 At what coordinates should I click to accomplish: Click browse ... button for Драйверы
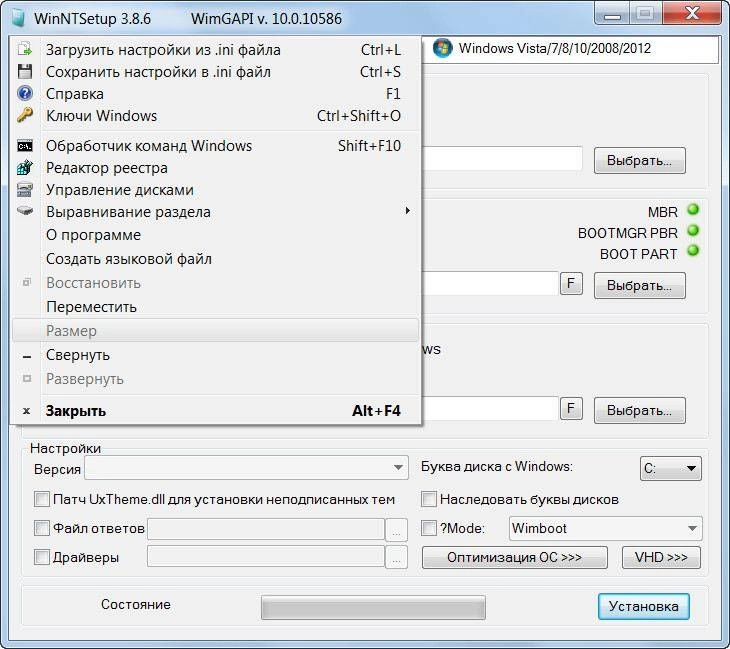396,557
